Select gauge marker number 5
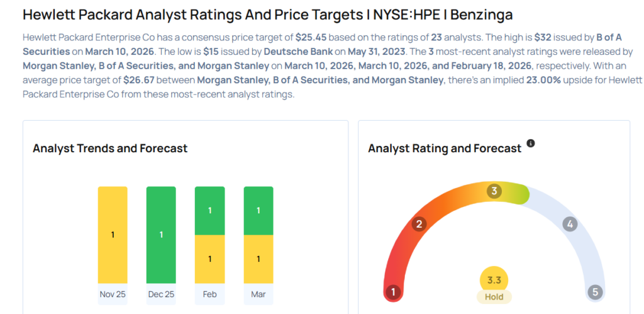644x314 pixels. click(x=594, y=292)
